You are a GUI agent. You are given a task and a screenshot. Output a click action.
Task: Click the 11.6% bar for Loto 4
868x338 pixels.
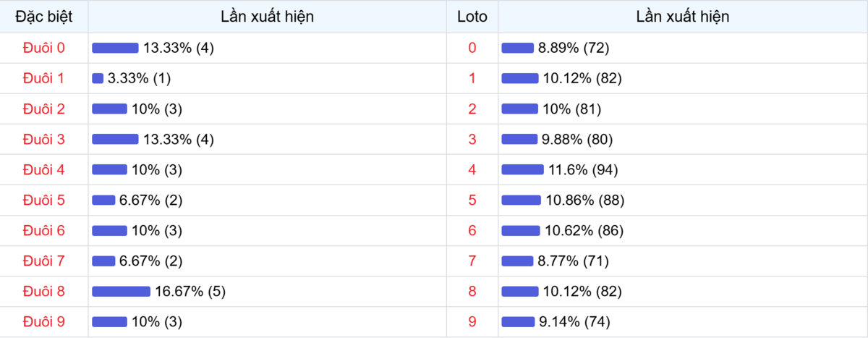522,169
